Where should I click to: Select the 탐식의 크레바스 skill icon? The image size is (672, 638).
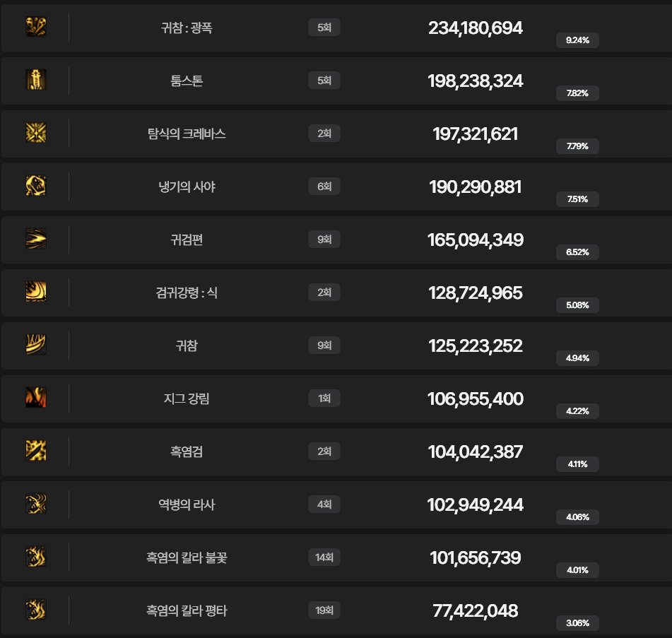(36, 134)
